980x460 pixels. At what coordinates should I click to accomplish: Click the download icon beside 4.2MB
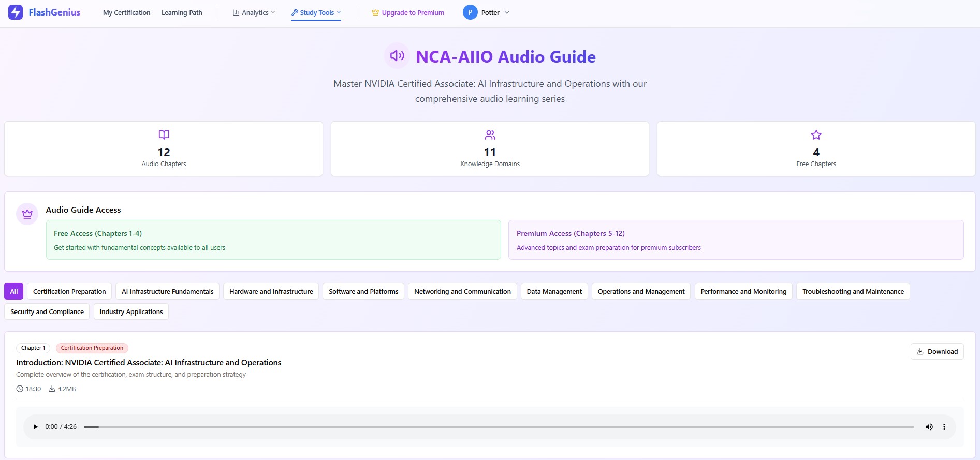pos(52,389)
